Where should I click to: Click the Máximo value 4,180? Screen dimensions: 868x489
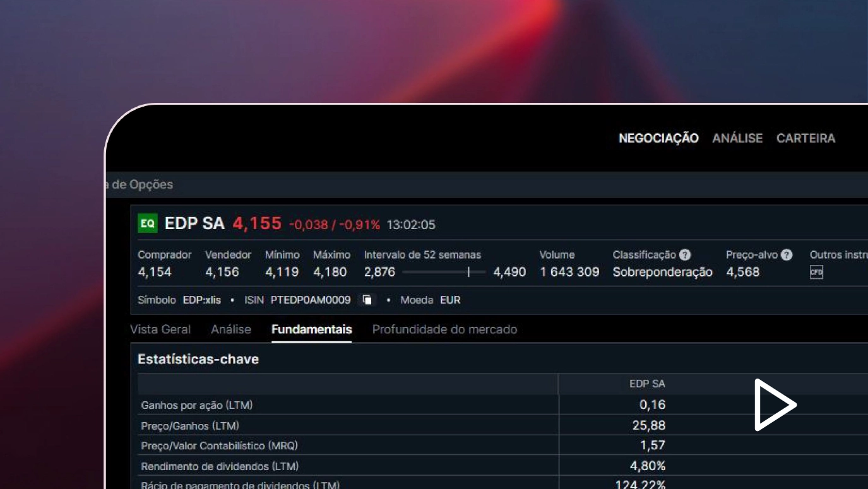[x=330, y=272]
